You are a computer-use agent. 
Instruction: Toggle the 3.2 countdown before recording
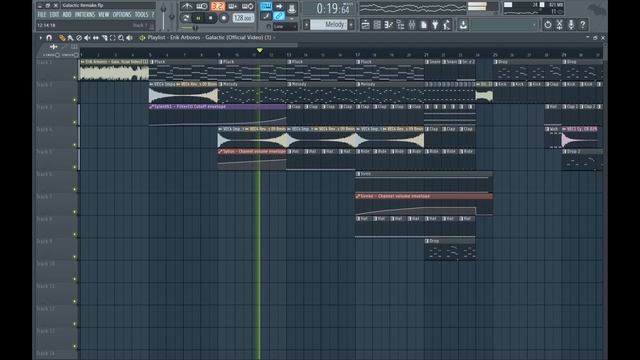[x=218, y=6]
